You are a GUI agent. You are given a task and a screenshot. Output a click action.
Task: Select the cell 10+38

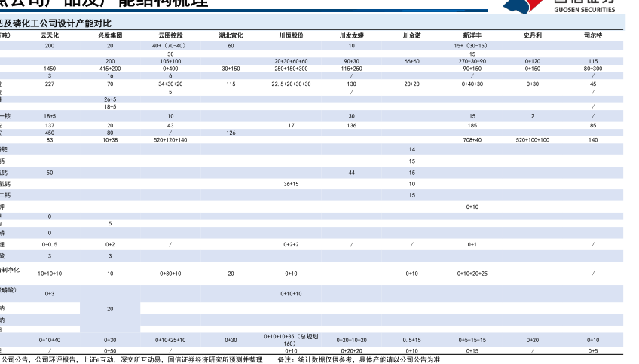[x=110, y=140]
